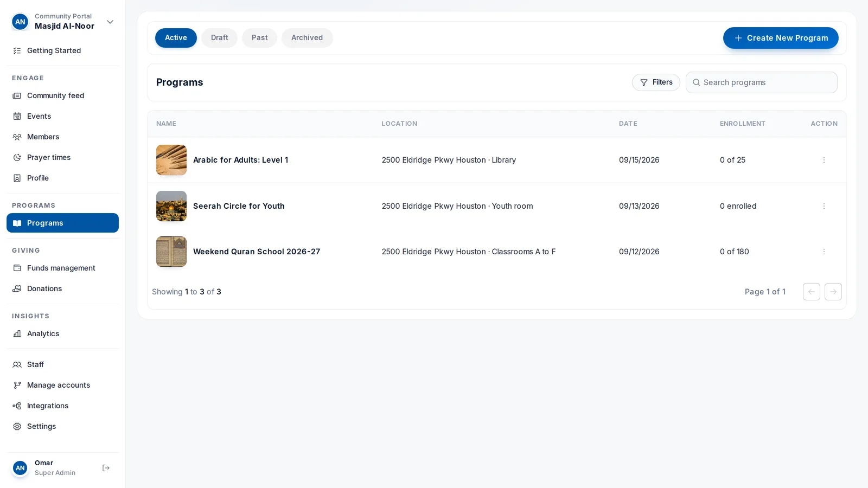
Task: Open the Weekend Quran School thumbnail
Action: point(171,252)
